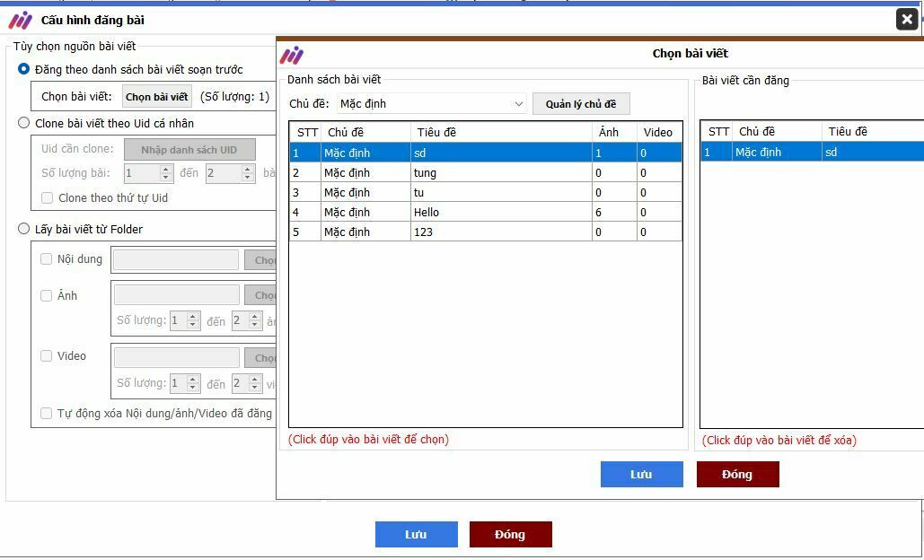
Task: Toggle the Video checkbox
Action: 47,356
